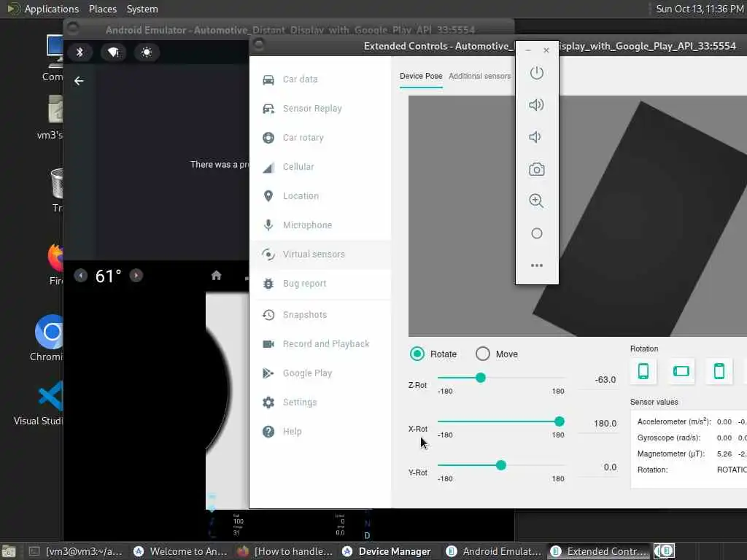747x560 pixels.
Task: Click the volume down icon in emulator toolbar
Action: 535,137
